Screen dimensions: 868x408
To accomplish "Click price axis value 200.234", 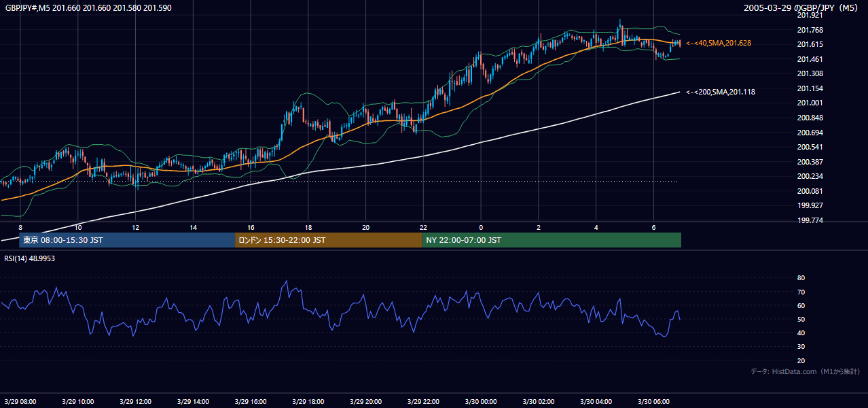I will (x=810, y=176).
